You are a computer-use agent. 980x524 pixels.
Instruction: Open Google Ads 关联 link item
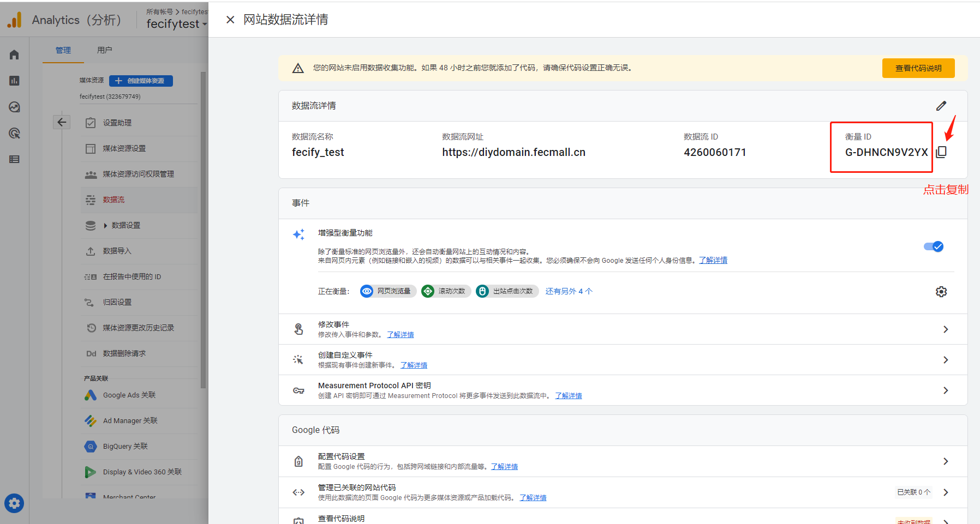click(x=139, y=395)
